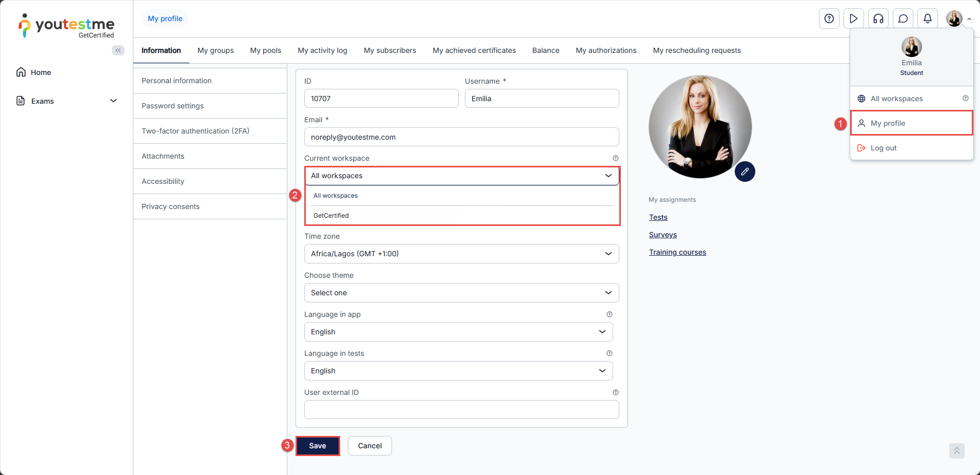The image size is (980, 475).
Task: Choose Log out from user menu
Action: click(883, 148)
